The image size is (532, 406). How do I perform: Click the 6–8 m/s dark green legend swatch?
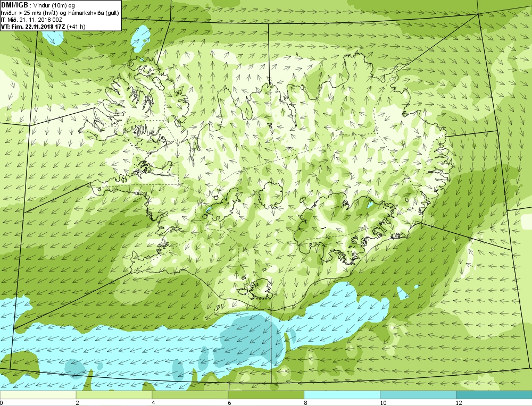(x=266, y=395)
